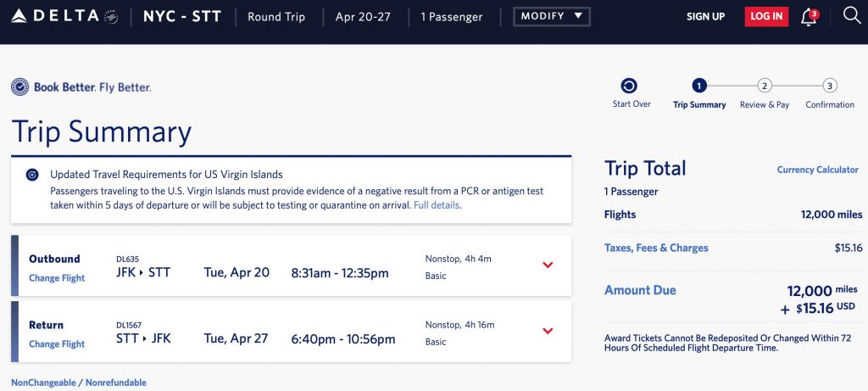Click the travel requirements alert icon

(x=32, y=175)
